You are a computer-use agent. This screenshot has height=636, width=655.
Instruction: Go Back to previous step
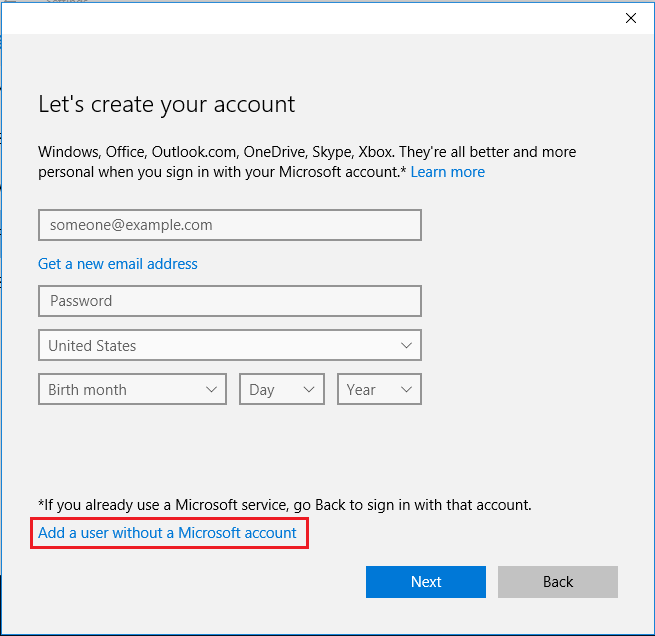point(558,582)
